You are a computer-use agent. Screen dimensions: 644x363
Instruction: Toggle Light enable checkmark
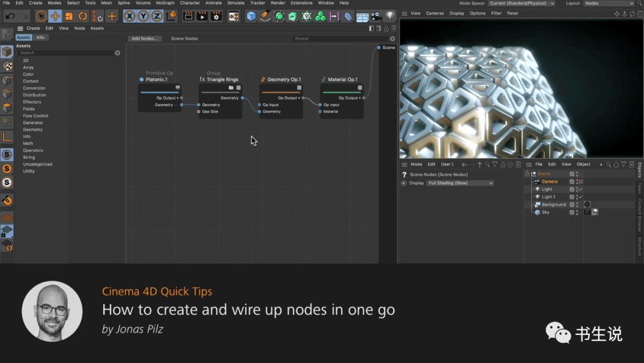(581, 189)
